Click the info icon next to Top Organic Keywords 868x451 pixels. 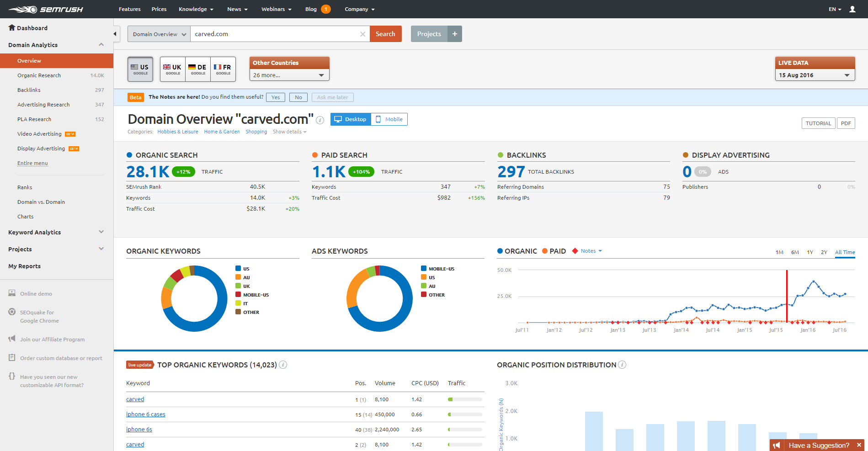[283, 365]
